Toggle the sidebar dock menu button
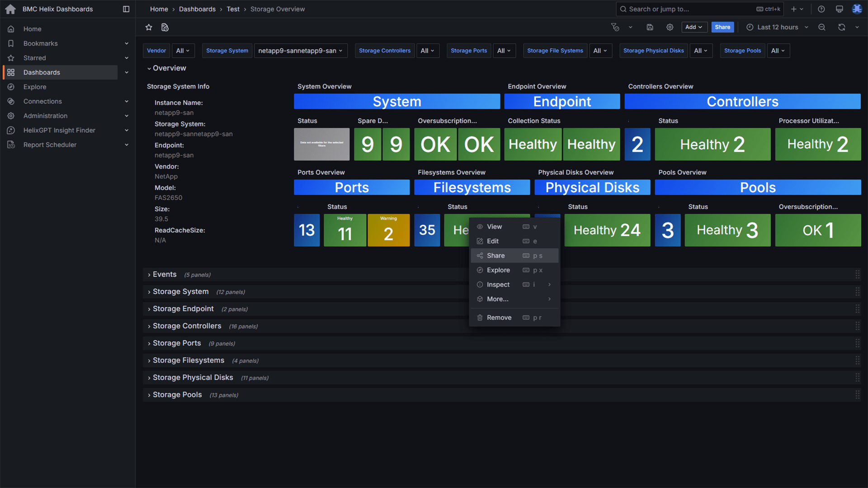The height and width of the screenshot is (488, 868). [126, 9]
